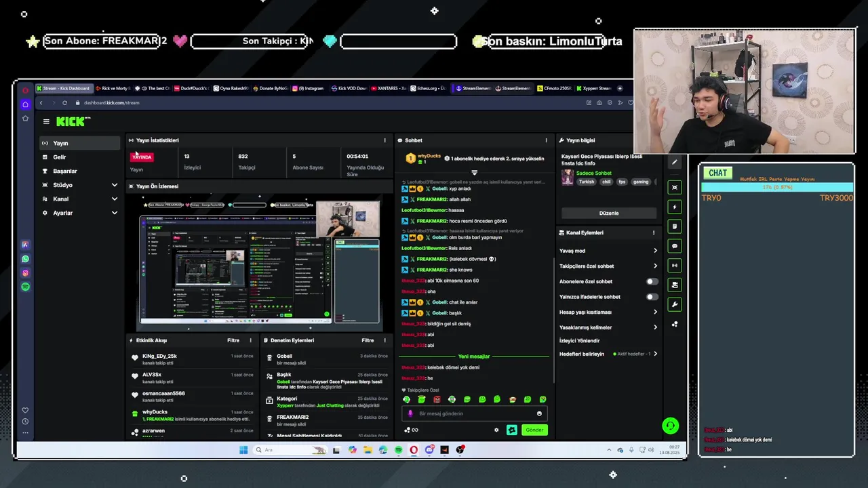Open Filtre in Denetim Eylemleri
The height and width of the screenshot is (488, 868).
(368, 340)
